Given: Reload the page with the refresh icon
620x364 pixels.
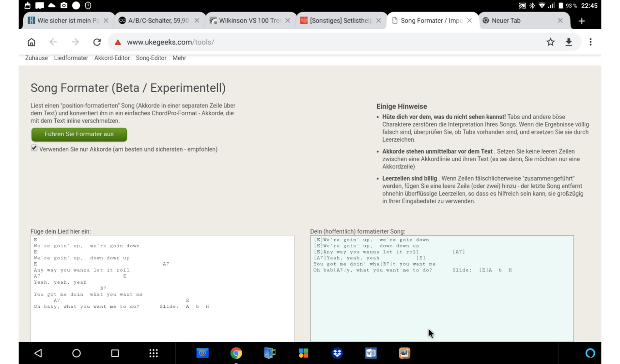Looking at the screenshot, I should [x=97, y=42].
